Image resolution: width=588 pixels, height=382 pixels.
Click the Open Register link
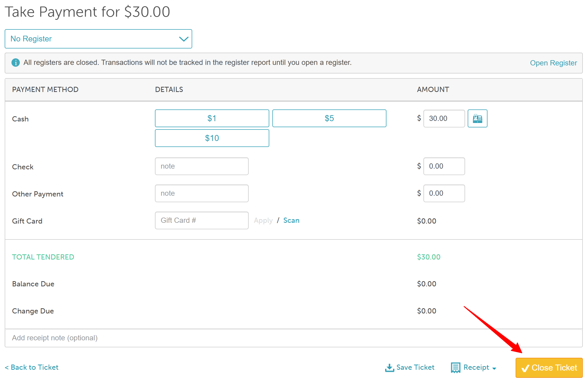pyautogui.click(x=553, y=63)
